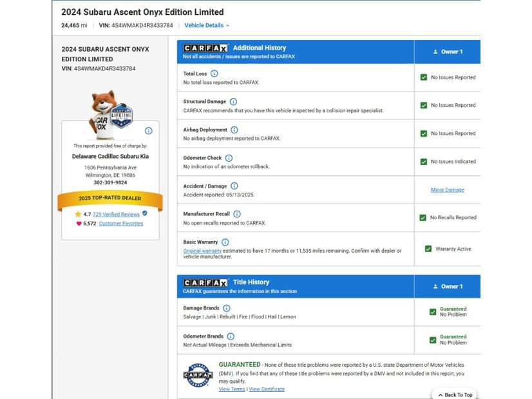The image size is (532, 399).
Task: Open 729 Verified Reviews link
Action: pos(116,214)
